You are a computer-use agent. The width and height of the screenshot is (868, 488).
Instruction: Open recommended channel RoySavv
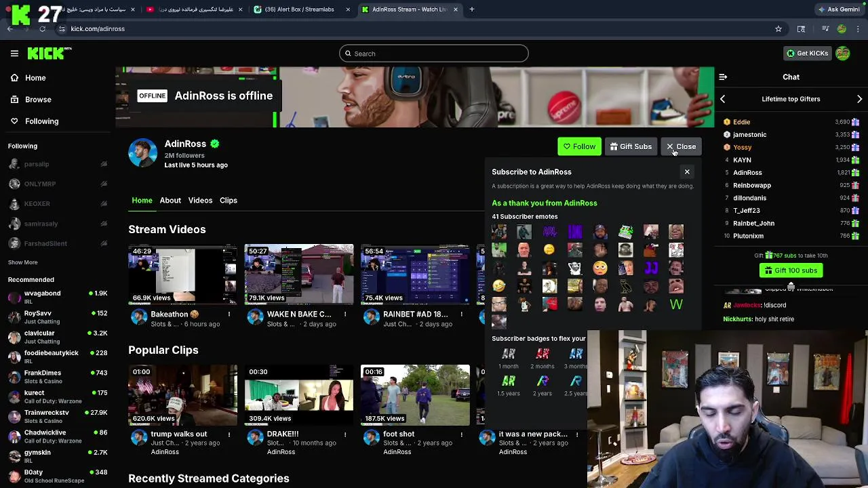pyautogui.click(x=58, y=317)
